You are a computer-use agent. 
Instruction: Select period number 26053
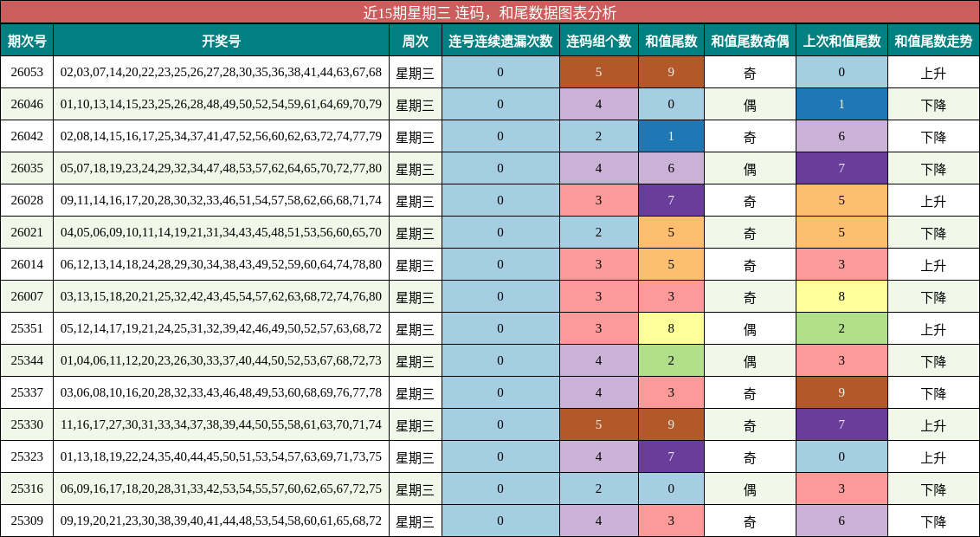(26, 72)
